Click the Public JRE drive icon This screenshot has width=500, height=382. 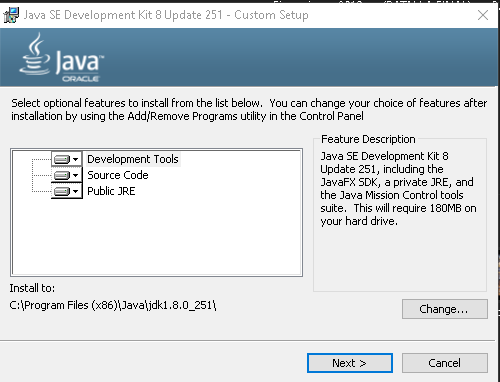62,191
